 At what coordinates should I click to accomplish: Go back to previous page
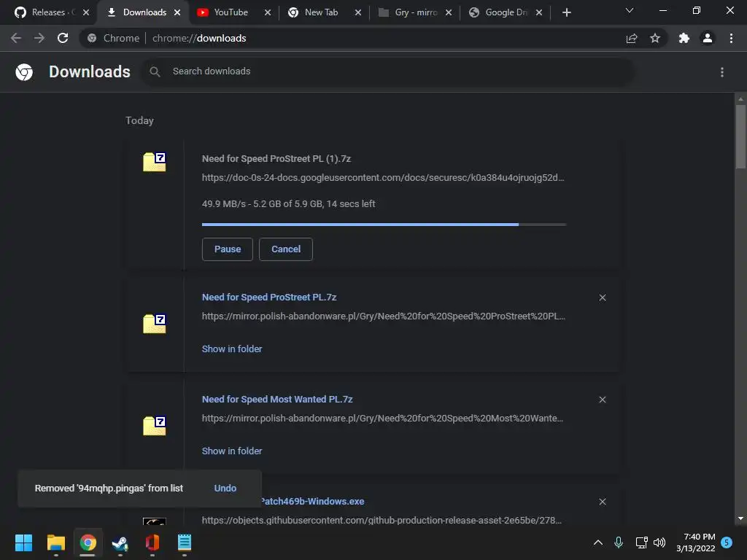click(x=16, y=38)
